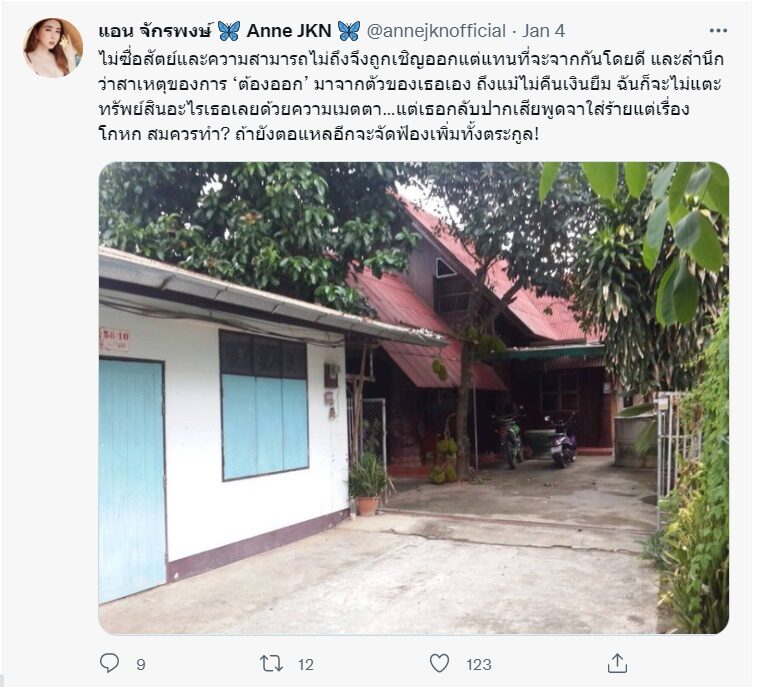The height and width of the screenshot is (687, 760).
Task: Visit the @annejknofficial handle link
Action: point(436,31)
